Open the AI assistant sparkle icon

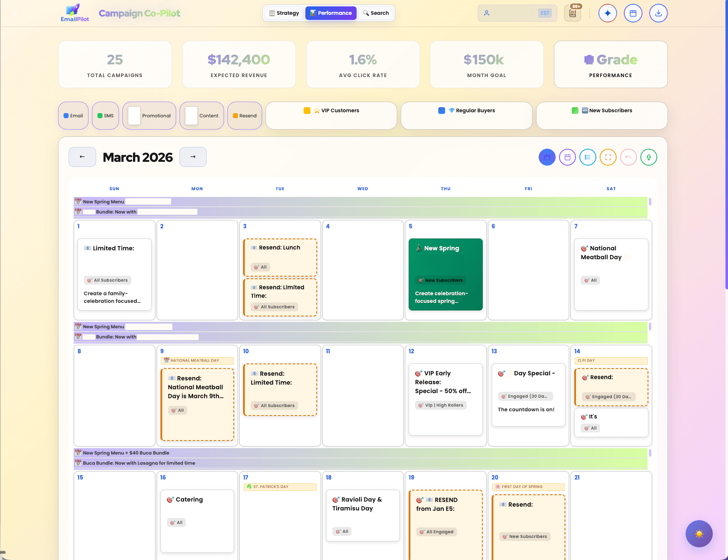(608, 13)
